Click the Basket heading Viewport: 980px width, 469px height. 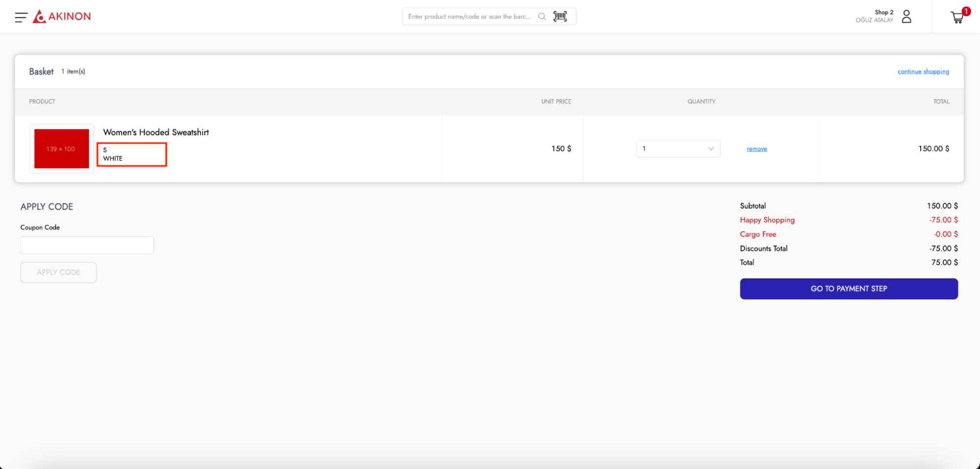[x=41, y=72]
